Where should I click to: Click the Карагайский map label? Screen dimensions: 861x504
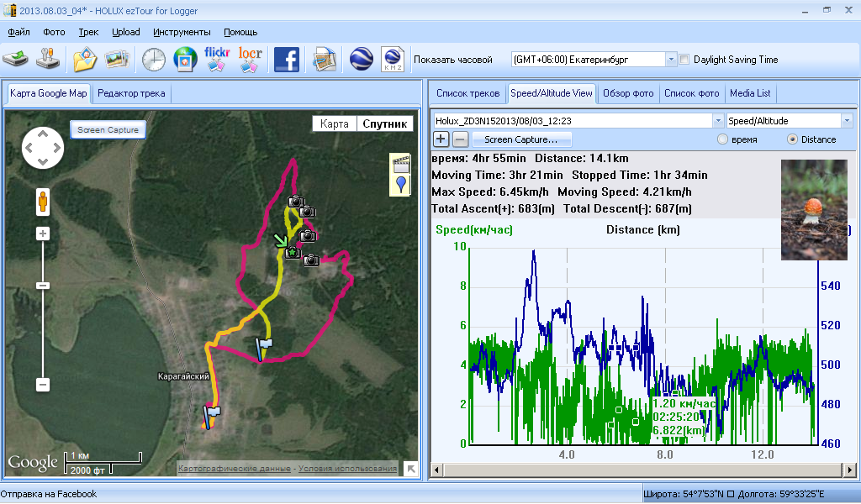pyautogui.click(x=183, y=376)
